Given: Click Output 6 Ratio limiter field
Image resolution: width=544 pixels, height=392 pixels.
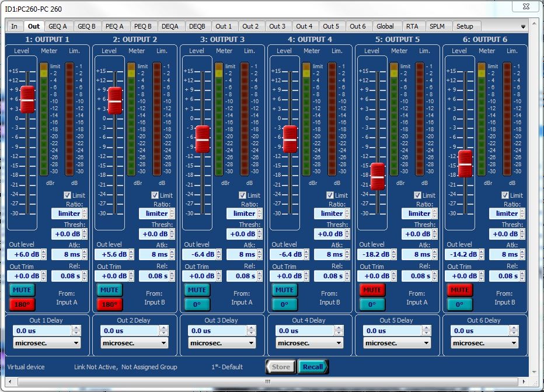Looking at the screenshot, I should pos(504,213).
